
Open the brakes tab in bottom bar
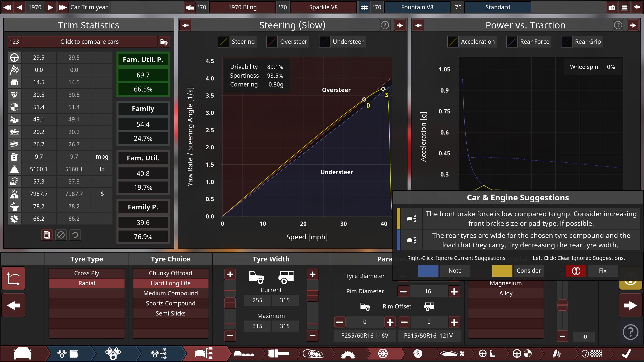click(418, 354)
